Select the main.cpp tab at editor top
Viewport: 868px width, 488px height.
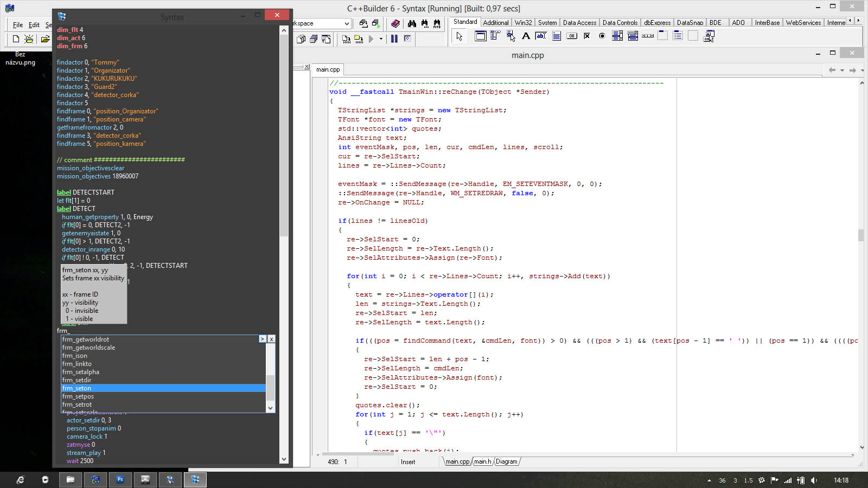coord(328,69)
